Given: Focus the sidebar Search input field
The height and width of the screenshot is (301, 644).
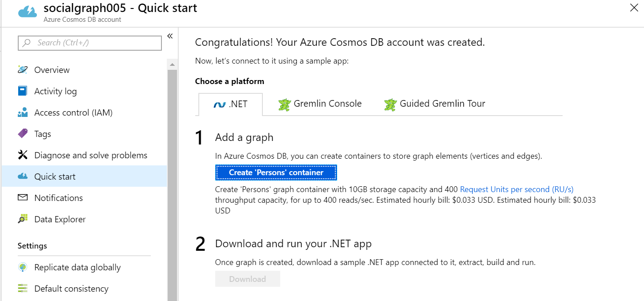Looking at the screenshot, I should click(90, 43).
